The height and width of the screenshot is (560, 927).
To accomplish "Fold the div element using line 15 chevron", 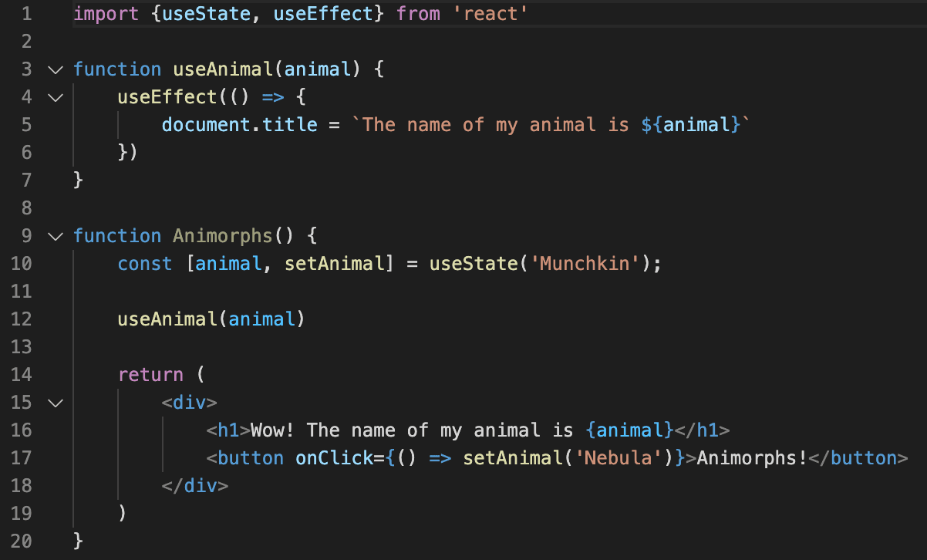I will point(54,402).
